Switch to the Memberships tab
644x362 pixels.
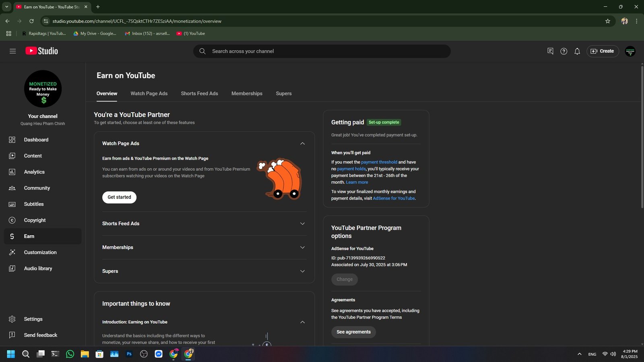click(x=247, y=93)
